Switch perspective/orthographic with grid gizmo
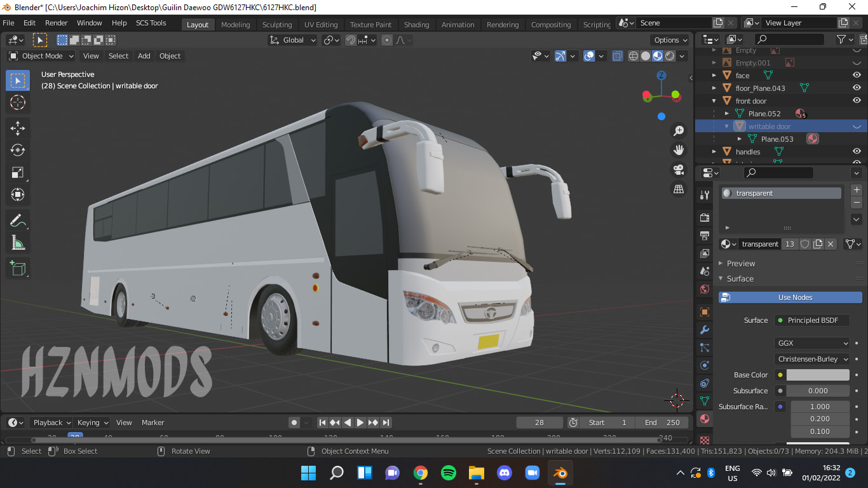The width and height of the screenshot is (868, 488). coord(679,189)
